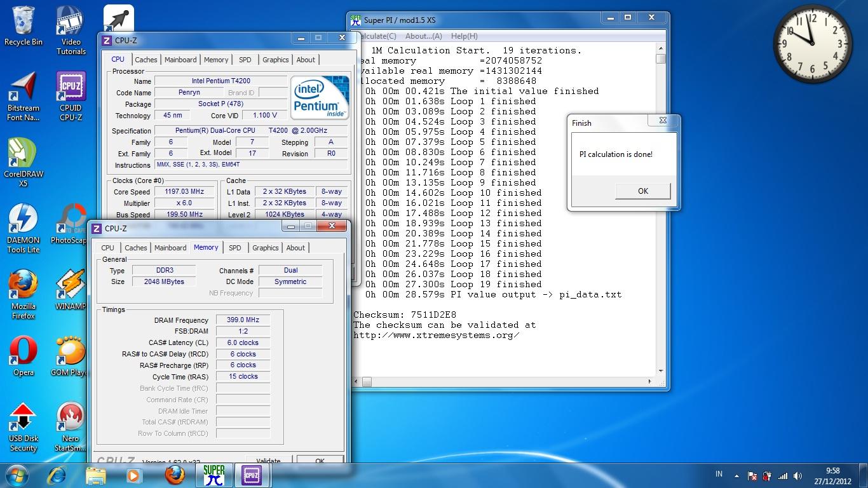Open the network signal bars tray icon
This screenshot has width=868, height=488.
tap(783, 475)
